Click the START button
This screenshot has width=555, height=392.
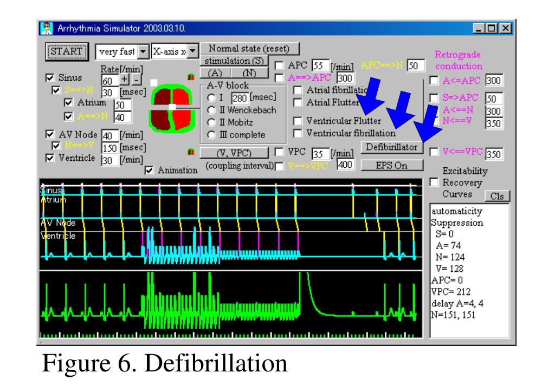(x=67, y=51)
